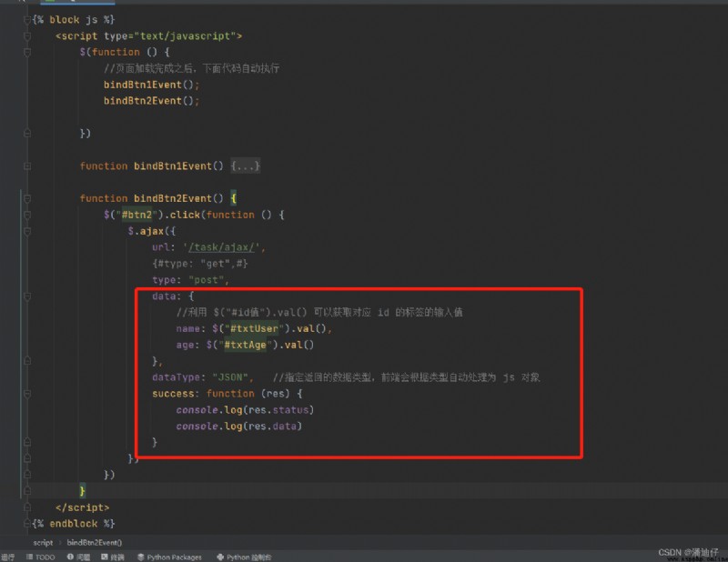This screenshot has height=562, width=728.
Task: Collapse fold marker beside function bindBtn2Event()
Action: coord(27,198)
